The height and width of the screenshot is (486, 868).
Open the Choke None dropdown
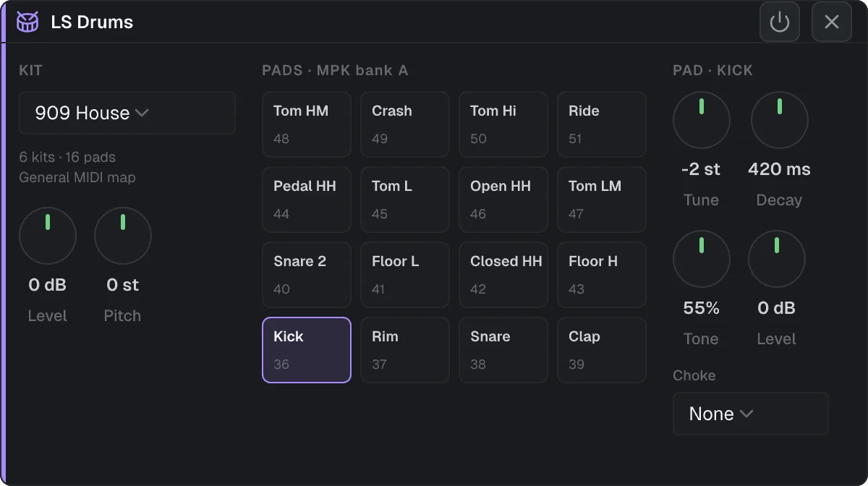coord(751,414)
